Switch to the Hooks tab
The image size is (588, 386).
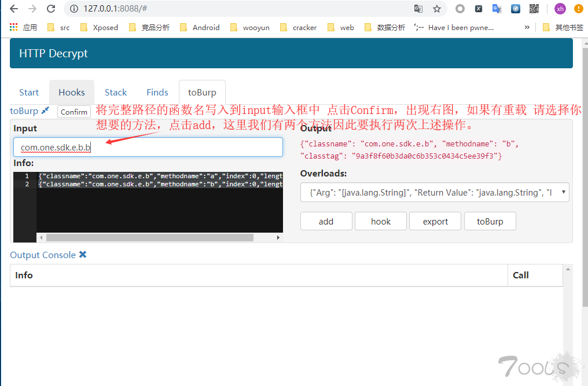click(72, 92)
